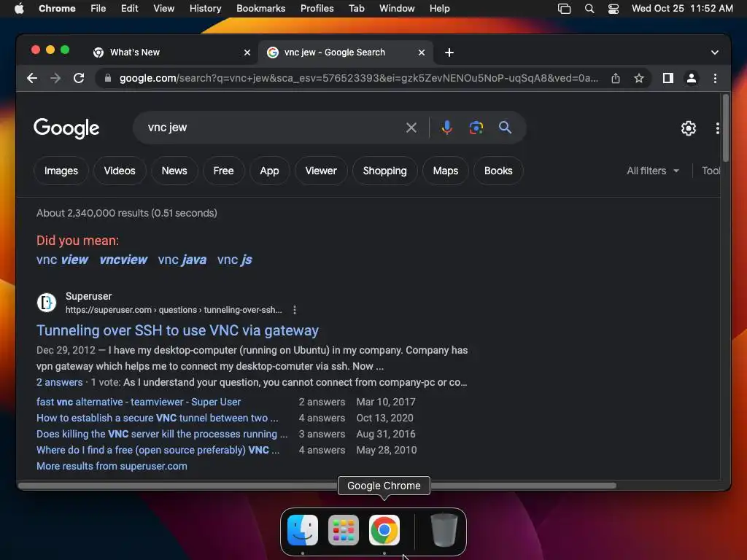
Task: Open a new tab with plus
Action: [449, 52]
